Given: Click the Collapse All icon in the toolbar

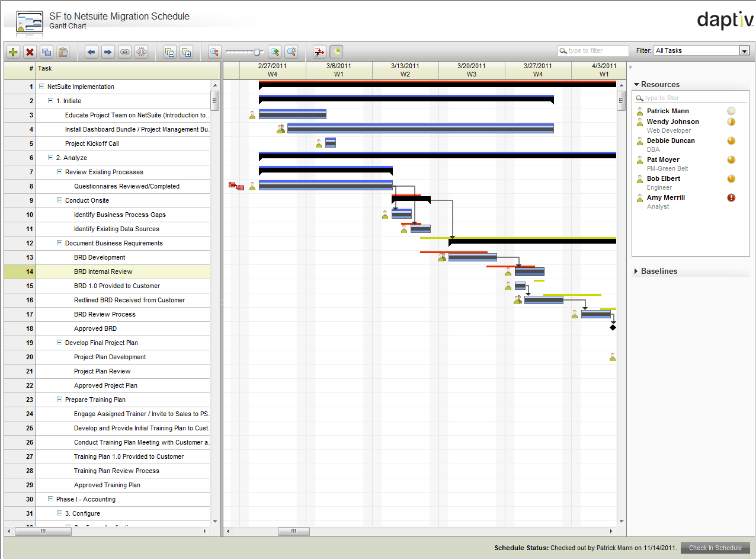Looking at the screenshot, I should (169, 52).
